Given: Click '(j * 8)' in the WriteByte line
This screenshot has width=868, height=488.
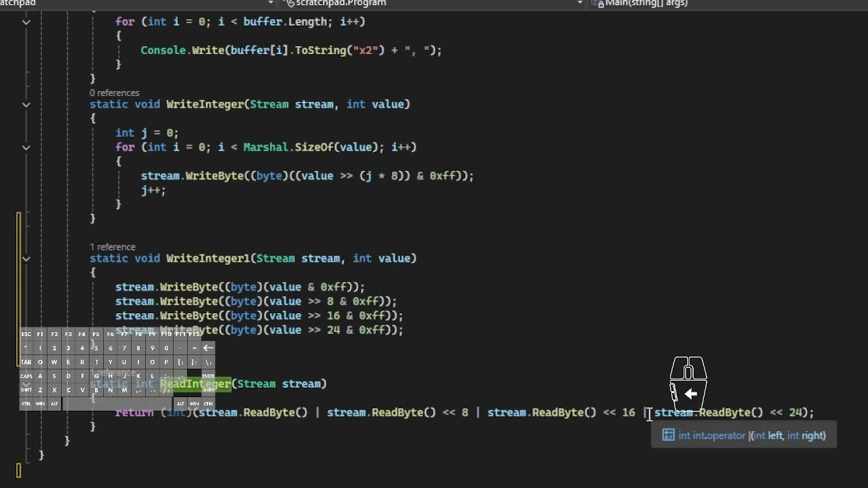Looking at the screenshot, I should (x=381, y=176).
